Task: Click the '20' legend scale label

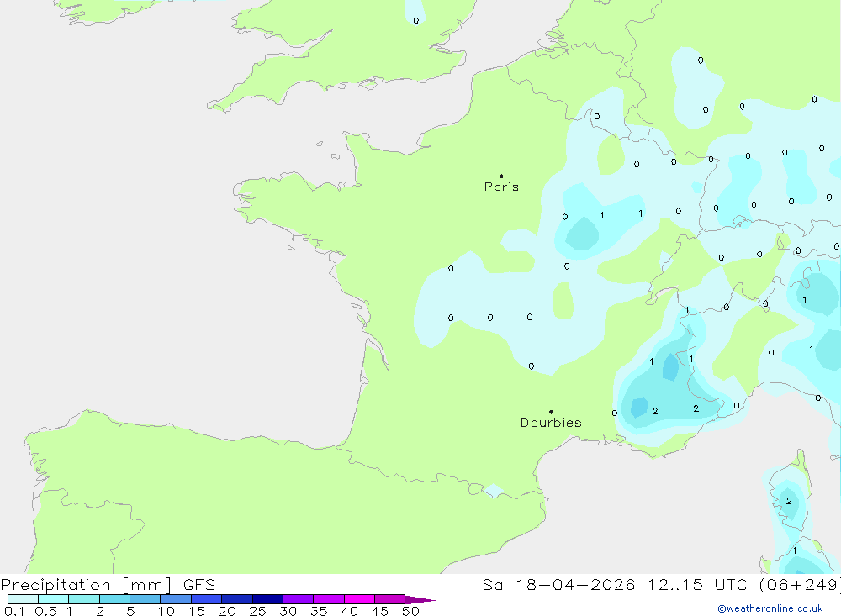Action: click(x=227, y=611)
